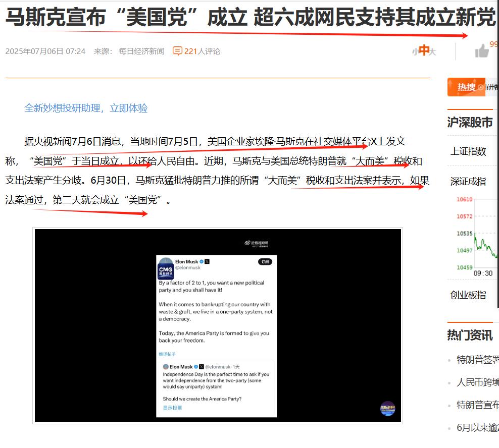Viewport: 499px width, 448px height.
Task: Select medium font size 中
Action: tap(424, 50)
